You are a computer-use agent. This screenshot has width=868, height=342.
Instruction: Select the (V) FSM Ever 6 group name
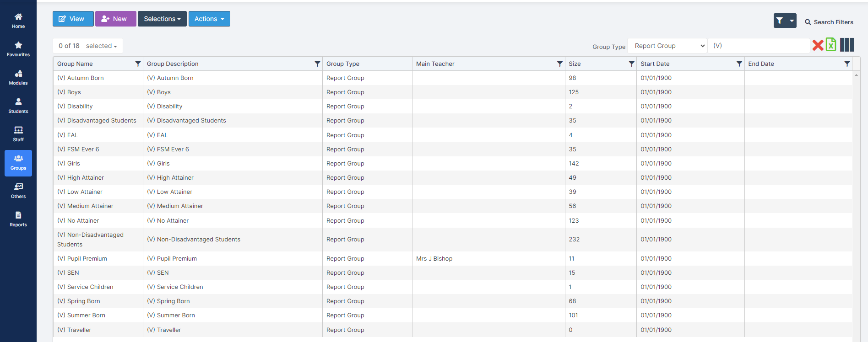tap(78, 150)
